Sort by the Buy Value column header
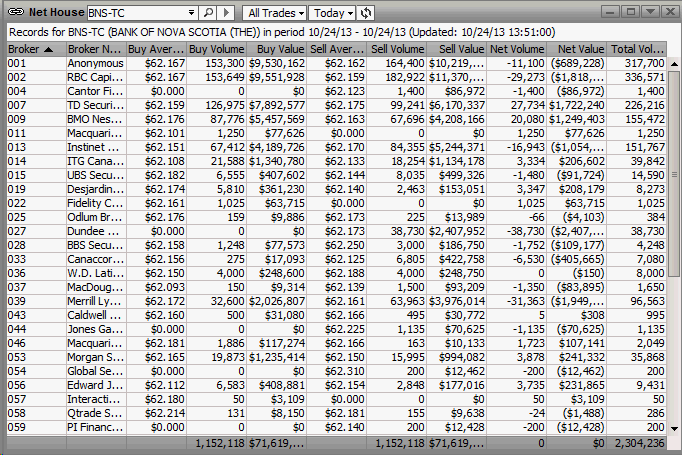Image resolution: width=682 pixels, height=455 pixels. pos(277,49)
